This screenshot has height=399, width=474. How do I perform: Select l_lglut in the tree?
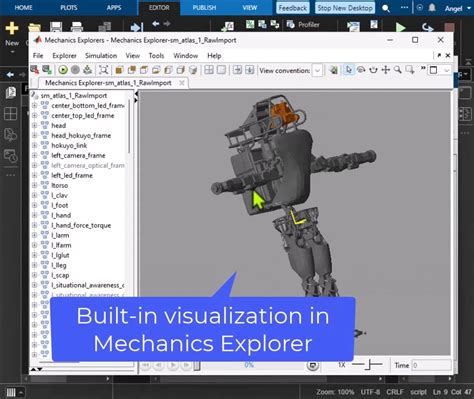click(x=60, y=255)
